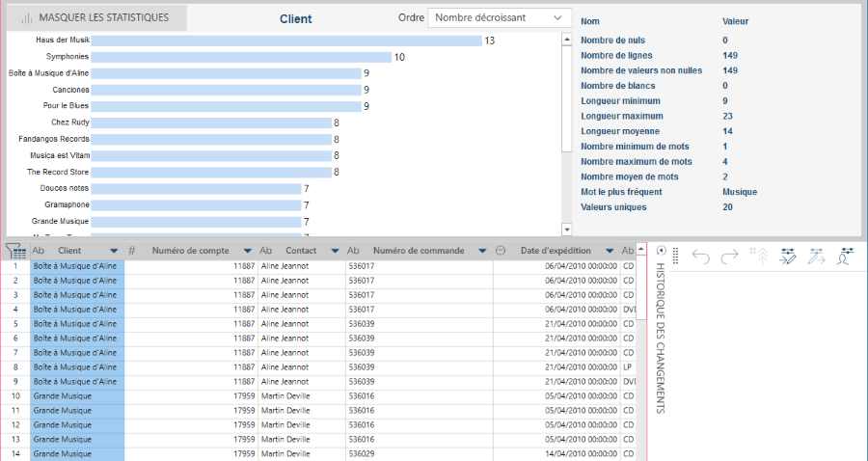Click the clock type icon for Date d'expédition
The image size is (868, 461).
click(x=501, y=251)
